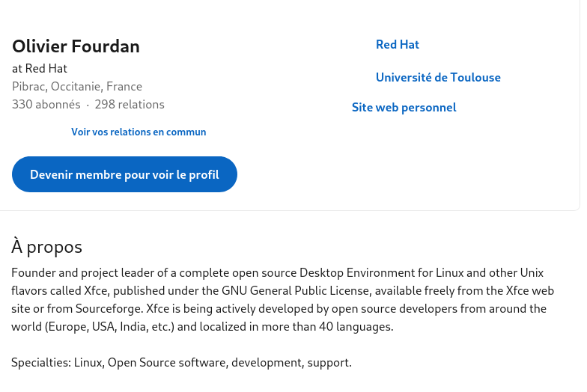The height and width of the screenshot is (392, 587).
Task: Click the Pibrac, Occitanie, France location
Action: click(x=77, y=87)
